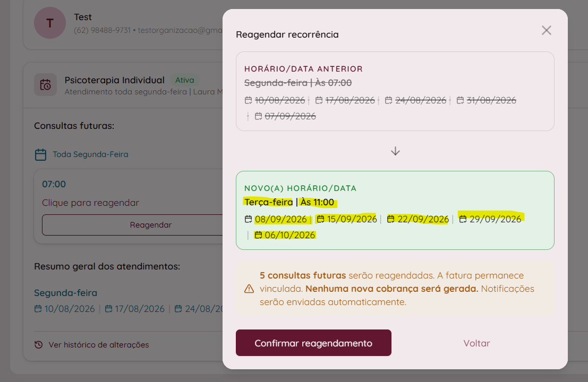Click the new date 06/10/2026

point(290,235)
